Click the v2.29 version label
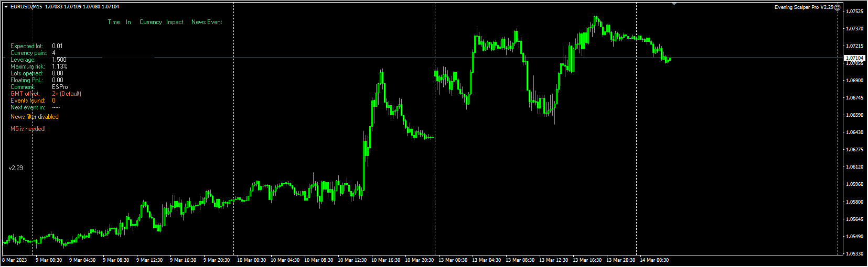This screenshot has height=267, width=868. click(x=16, y=168)
